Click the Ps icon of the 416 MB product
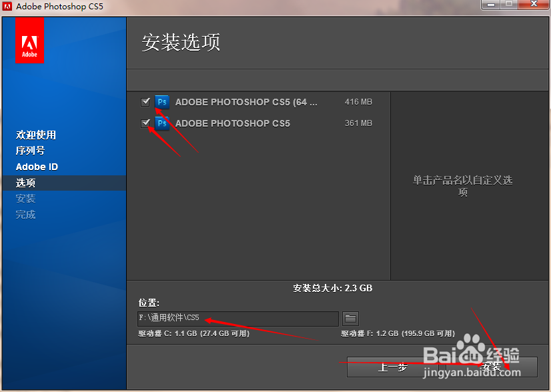 (x=162, y=102)
